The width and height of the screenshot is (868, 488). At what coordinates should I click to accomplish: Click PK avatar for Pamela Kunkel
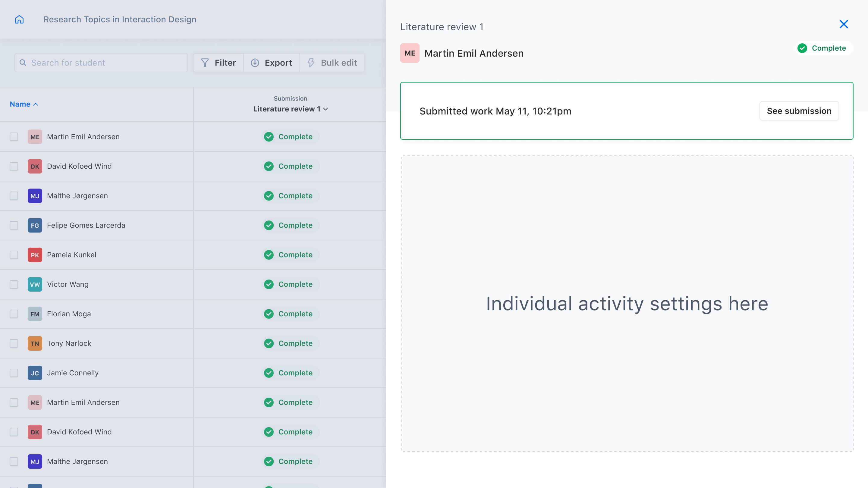coord(35,255)
